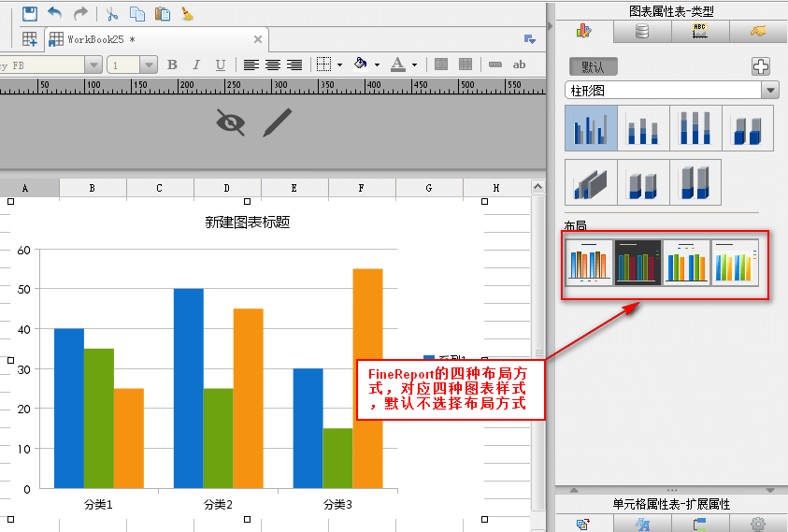Close the WorkBook25 tab
This screenshot has height=532, width=788.
[258, 39]
